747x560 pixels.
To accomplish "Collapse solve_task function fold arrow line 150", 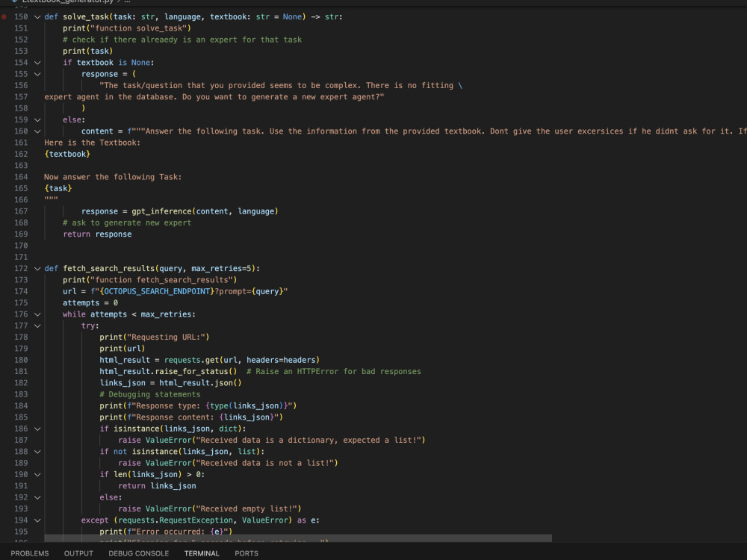I will tap(37, 16).
